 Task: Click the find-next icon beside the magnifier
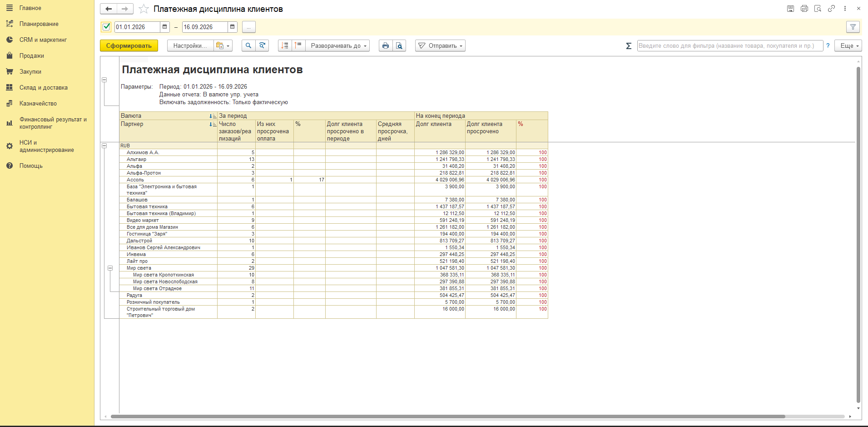point(262,45)
